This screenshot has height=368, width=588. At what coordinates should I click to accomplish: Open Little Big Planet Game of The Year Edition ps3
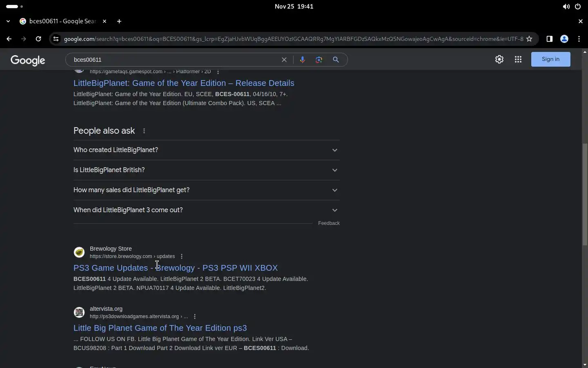tap(160, 328)
